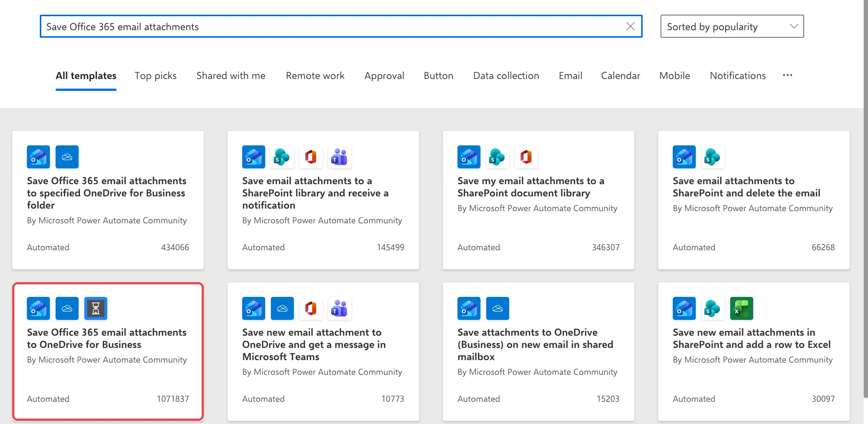The width and height of the screenshot is (868, 424).
Task: Click OneDrive icon on shared mailbox card
Action: pyautogui.click(x=498, y=308)
